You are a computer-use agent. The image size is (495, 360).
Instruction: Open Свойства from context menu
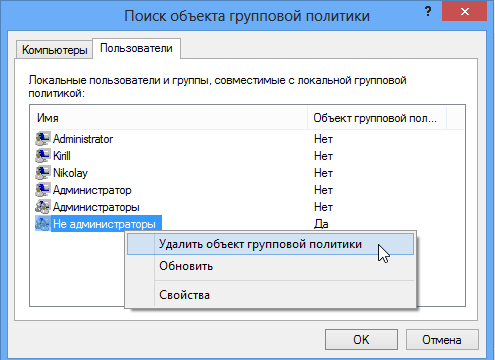tap(270, 295)
